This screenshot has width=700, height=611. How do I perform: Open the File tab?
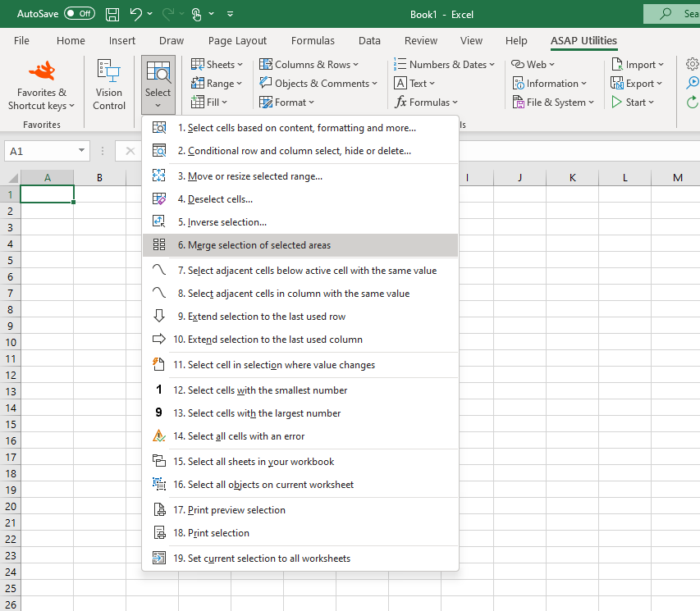click(x=21, y=41)
